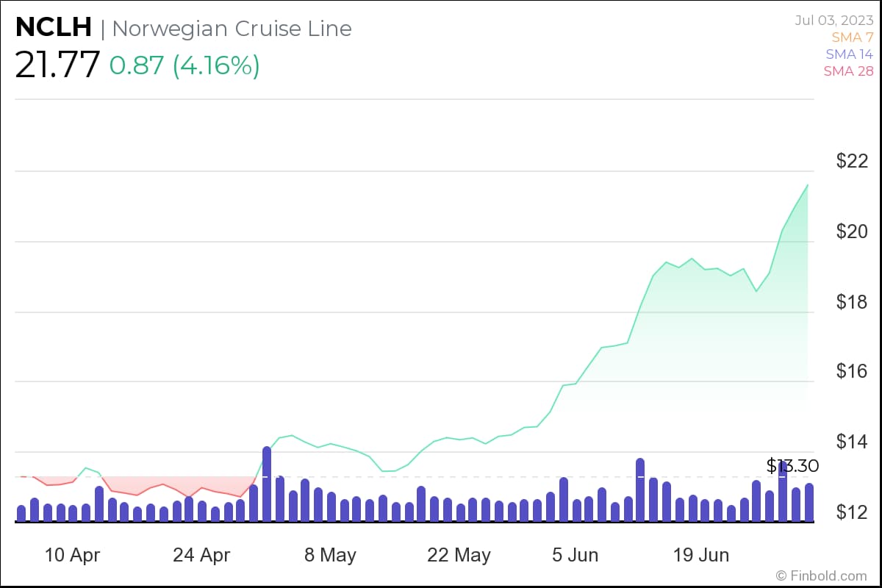This screenshot has width=882, height=588.
Task: Click the 10 Apr date axis label
Action: pos(73,555)
